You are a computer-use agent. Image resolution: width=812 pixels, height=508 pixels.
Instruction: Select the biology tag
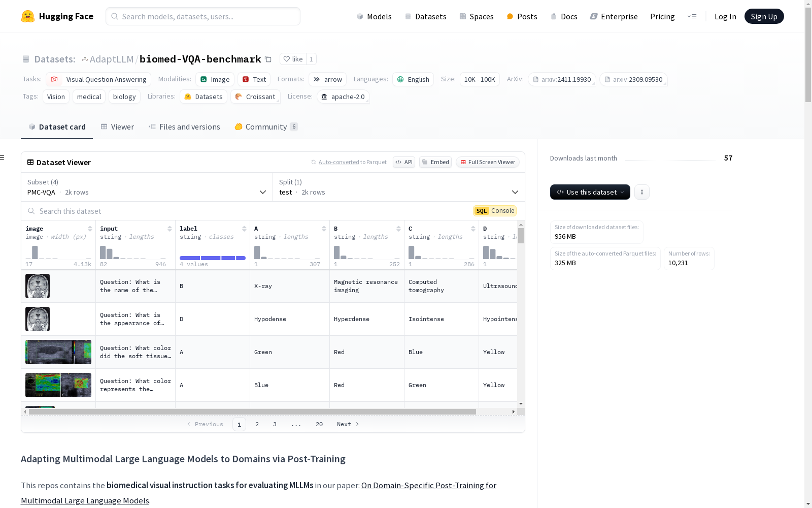[124, 97]
